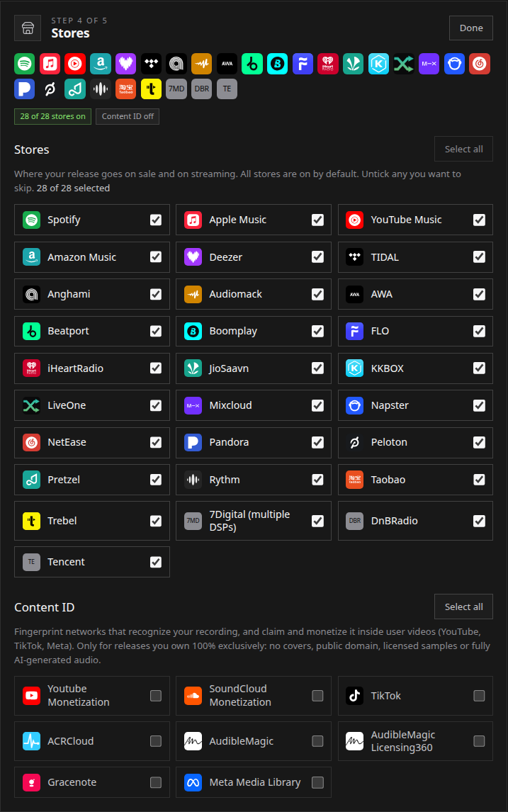The height and width of the screenshot is (812, 508).
Task: Click the 'Napster' store label
Action: coord(390,405)
